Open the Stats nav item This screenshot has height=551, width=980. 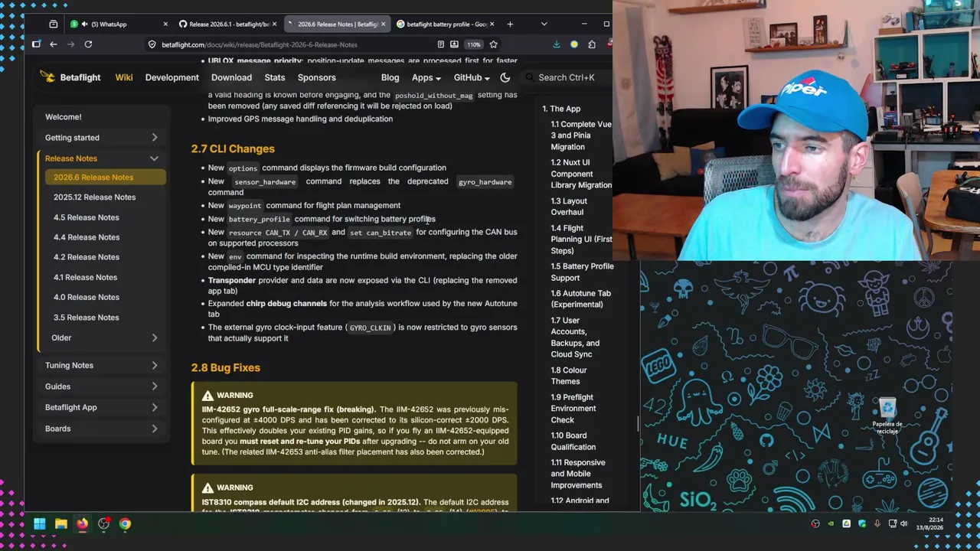tap(275, 77)
